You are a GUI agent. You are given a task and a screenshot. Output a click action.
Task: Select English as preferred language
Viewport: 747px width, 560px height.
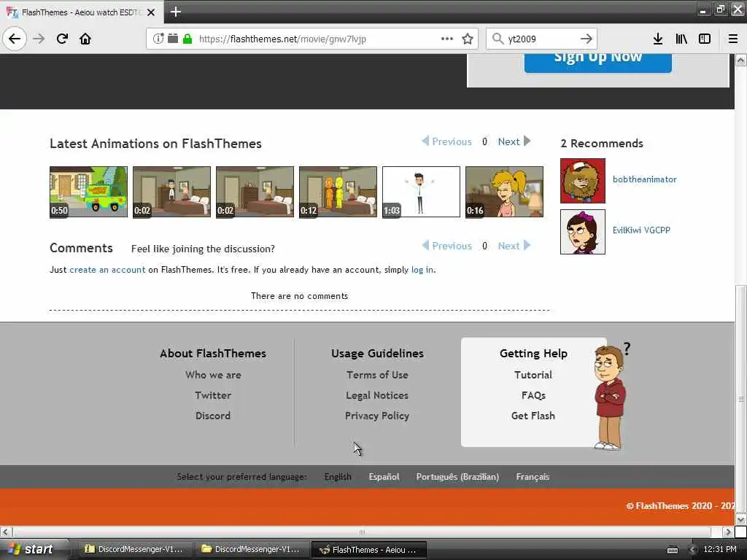pyautogui.click(x=338, y=477)
